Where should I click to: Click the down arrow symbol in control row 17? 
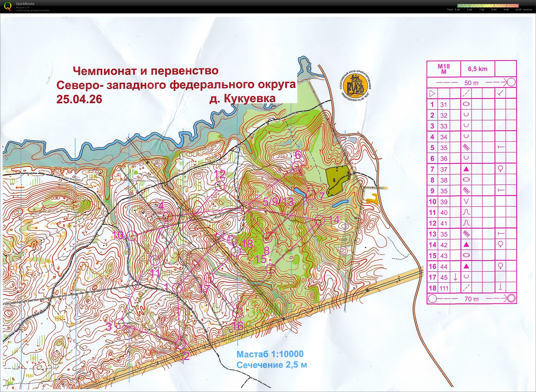tap(455, 277)
